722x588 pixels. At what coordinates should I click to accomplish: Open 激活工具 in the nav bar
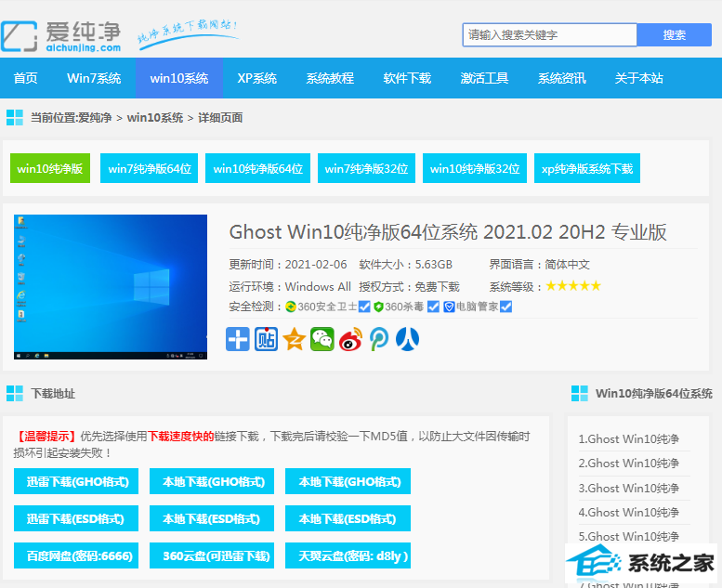click(x=484, y=78)
